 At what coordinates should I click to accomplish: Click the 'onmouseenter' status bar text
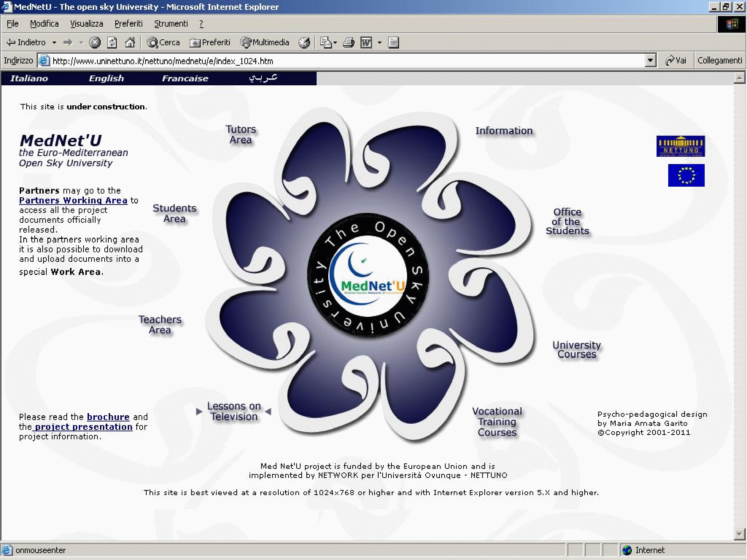point(40,550)
